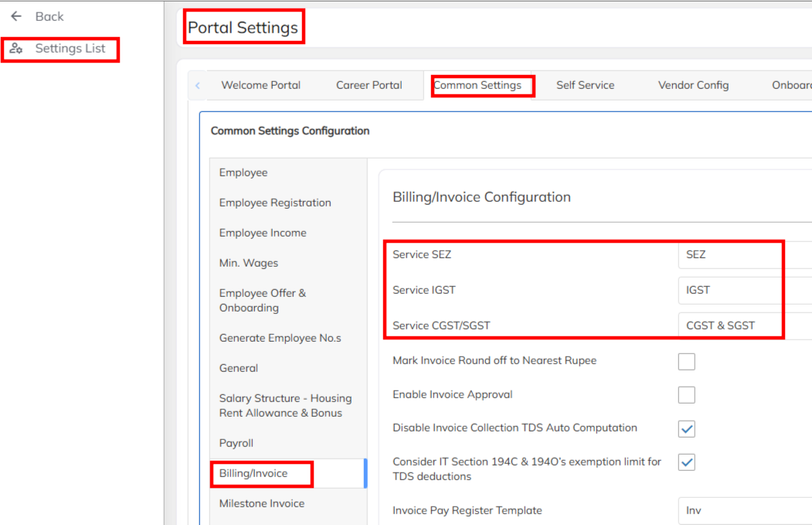Open the Career Portal tab

point(369,85)
